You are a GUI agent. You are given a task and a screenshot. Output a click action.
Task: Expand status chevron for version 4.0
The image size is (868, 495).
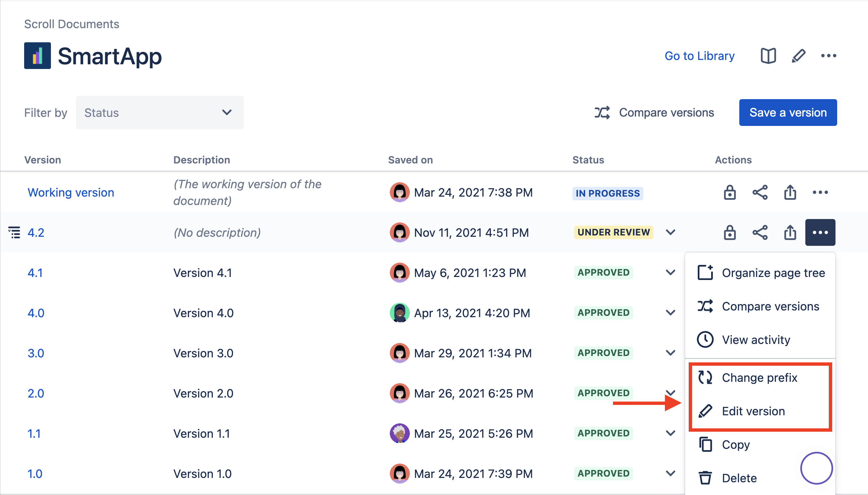click(x=670, y=313)
